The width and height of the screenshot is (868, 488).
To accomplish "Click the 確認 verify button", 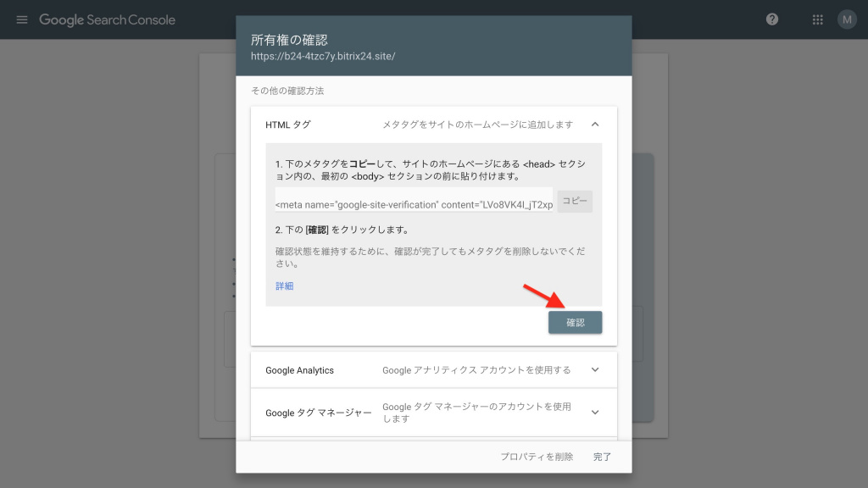I will pos(575,323).
